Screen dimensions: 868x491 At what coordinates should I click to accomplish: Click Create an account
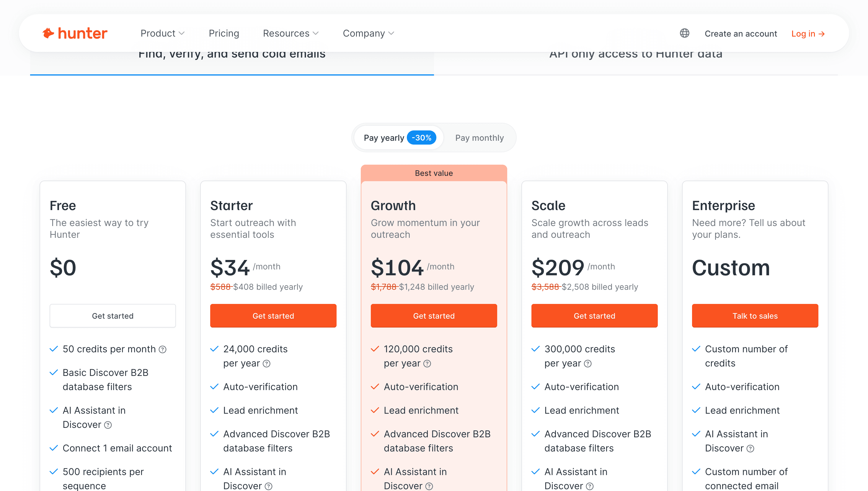741,33
